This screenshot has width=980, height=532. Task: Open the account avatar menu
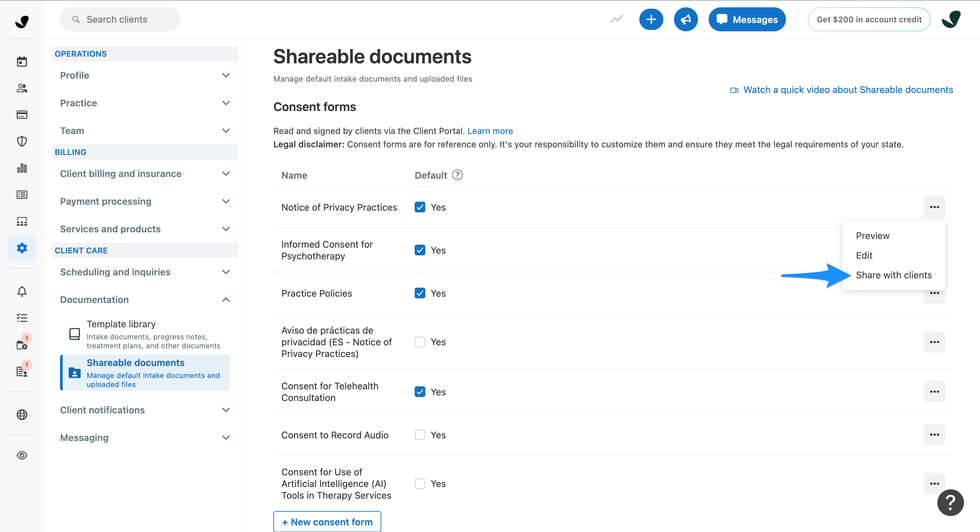tap(951, 19)
